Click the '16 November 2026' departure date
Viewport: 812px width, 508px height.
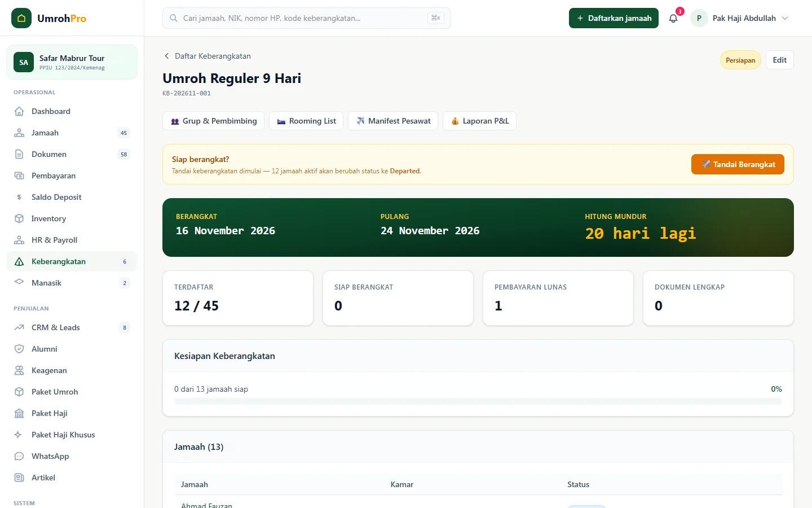[x=226, y=231]
